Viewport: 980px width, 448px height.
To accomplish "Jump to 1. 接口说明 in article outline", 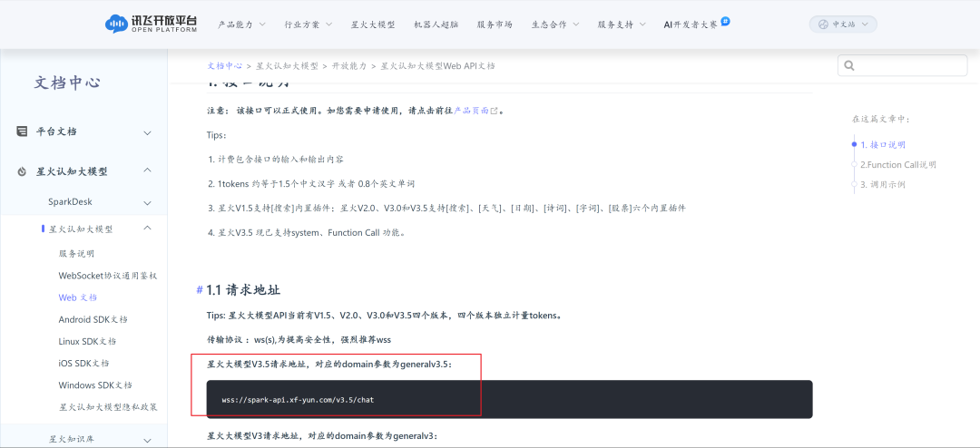I will click(x=883, y=144).
